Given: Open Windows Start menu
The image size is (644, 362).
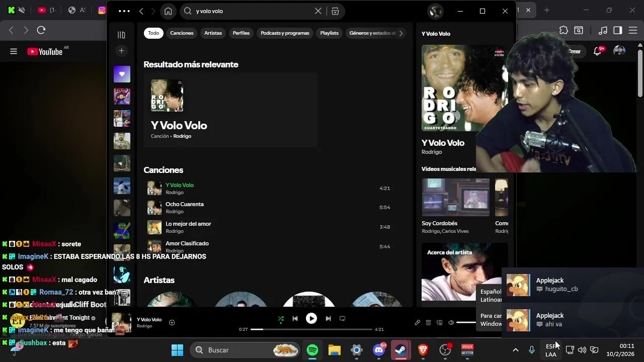Looking at the screenshot, I should click(x=177, y=350).
